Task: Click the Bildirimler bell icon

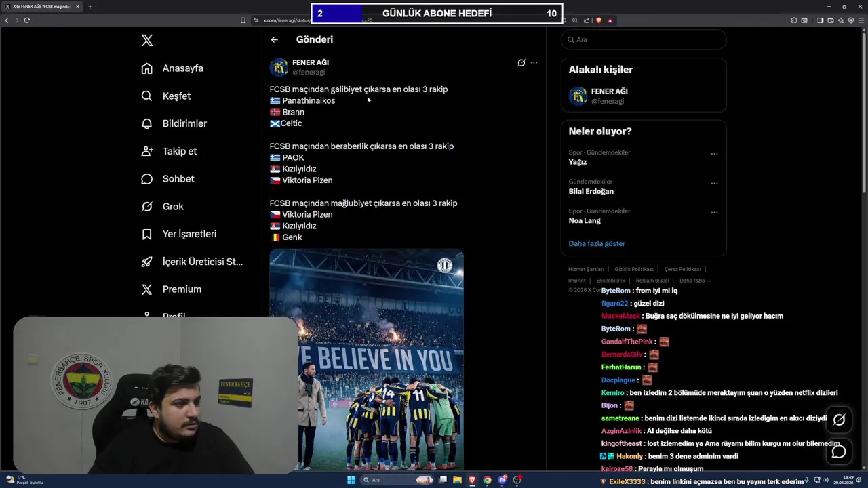Action: (146, 123)
